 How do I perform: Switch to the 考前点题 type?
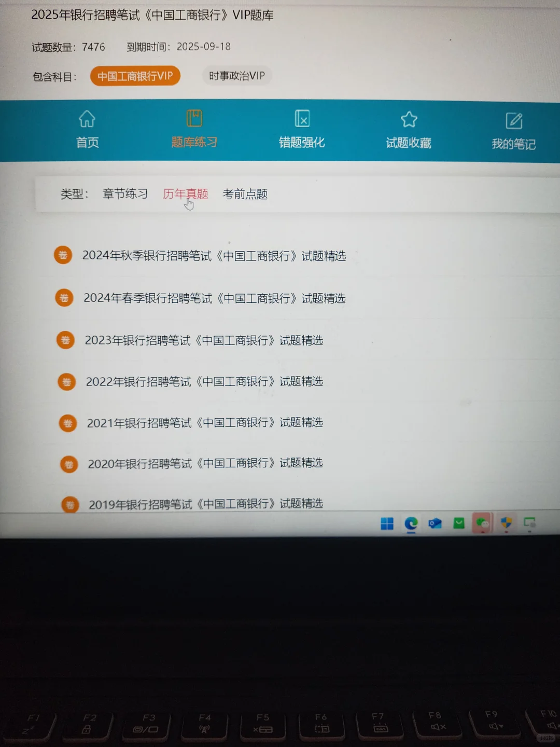[x=245, y=194]
